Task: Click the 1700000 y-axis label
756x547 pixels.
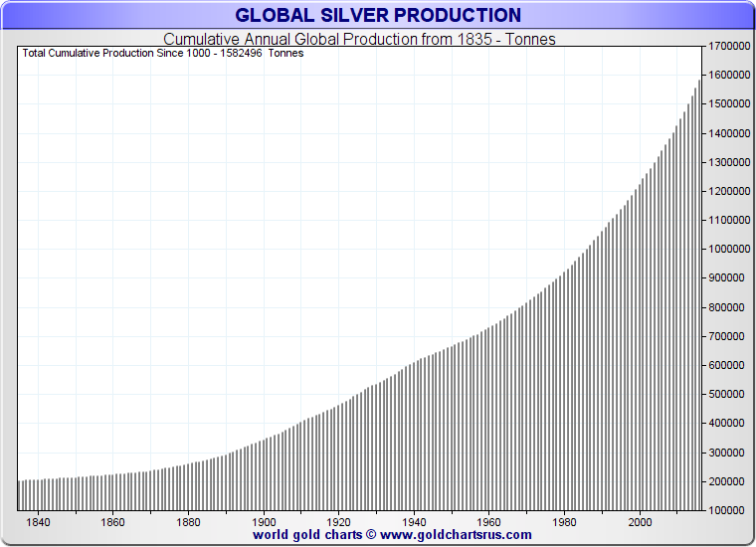Action: coord(729,46)
